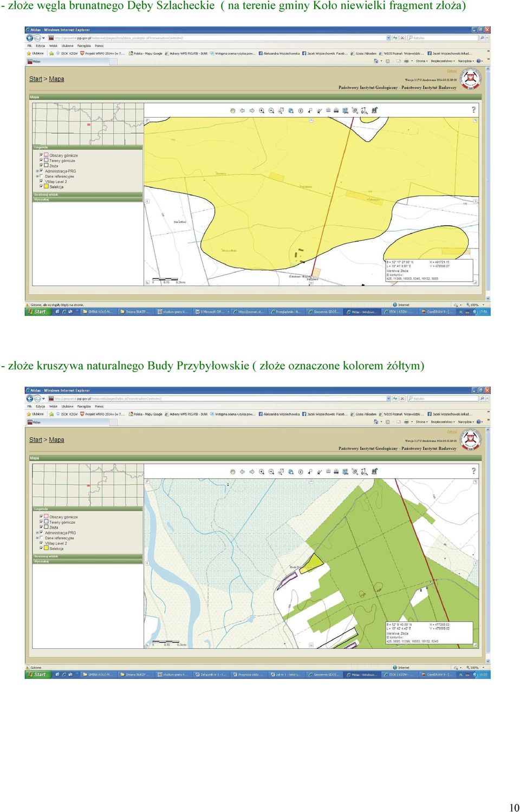The image size is (520, 812).
Task: Click the institute emblem logo in lower window
Action: pos(471,440)
